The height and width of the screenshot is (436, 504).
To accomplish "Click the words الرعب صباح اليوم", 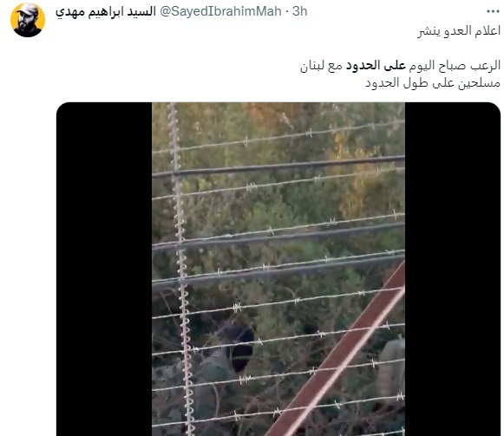I will click(454, 66).
